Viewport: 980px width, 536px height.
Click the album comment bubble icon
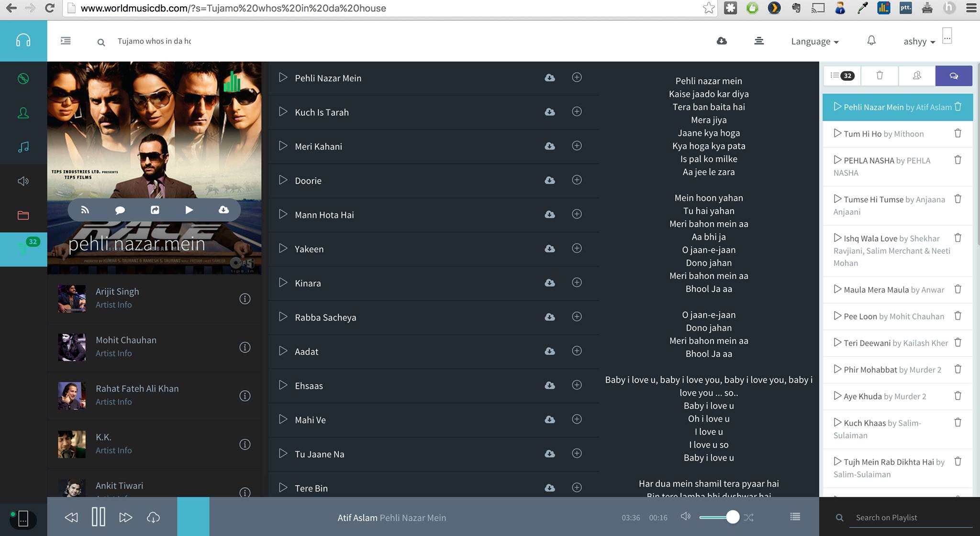coord(120,210)
